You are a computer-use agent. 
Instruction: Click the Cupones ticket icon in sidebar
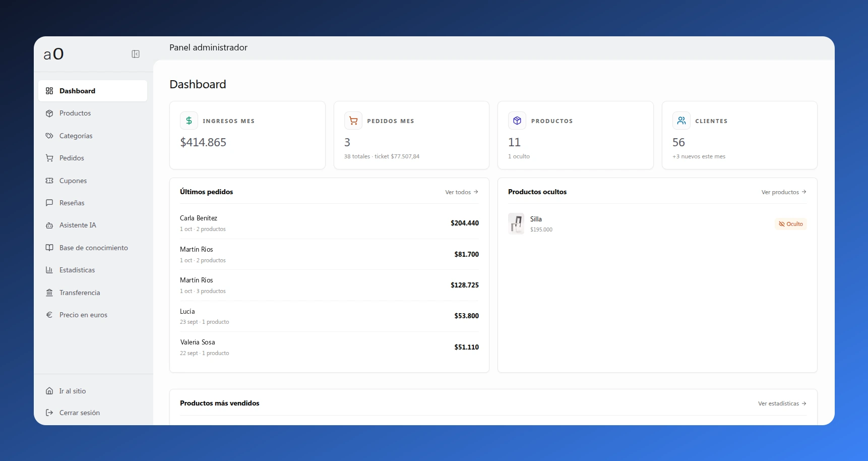49,181
